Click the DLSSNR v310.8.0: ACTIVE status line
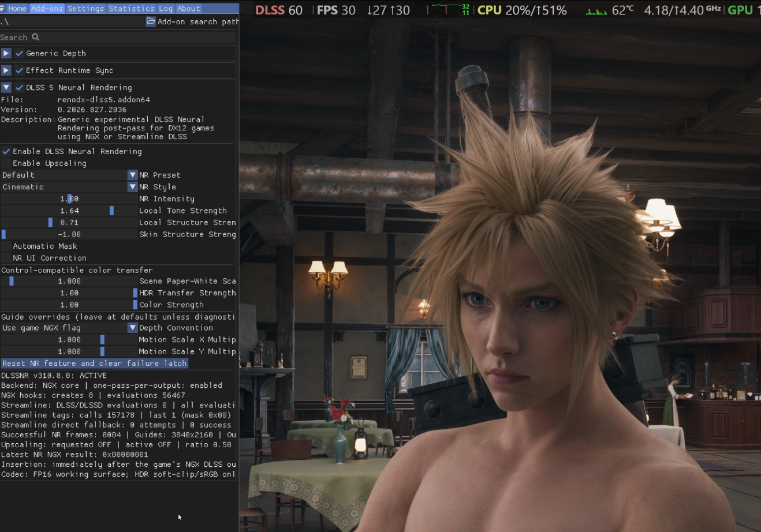The width and height of the screenshot is (761, 532). click(x=54, y=376)
